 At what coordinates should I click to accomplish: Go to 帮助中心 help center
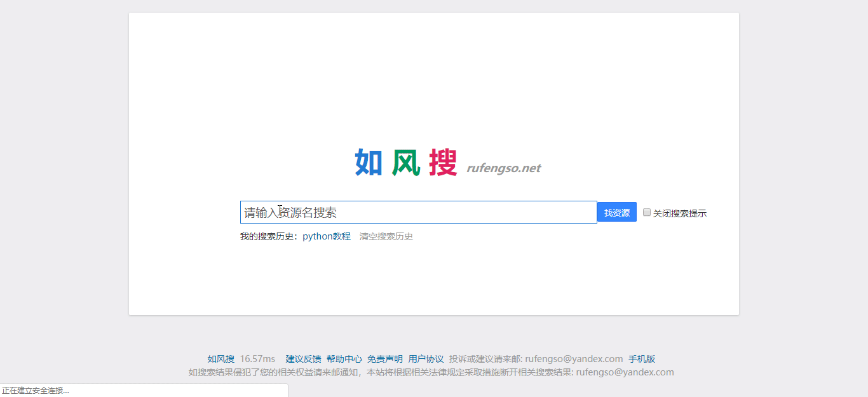click(x=344, y=359)
